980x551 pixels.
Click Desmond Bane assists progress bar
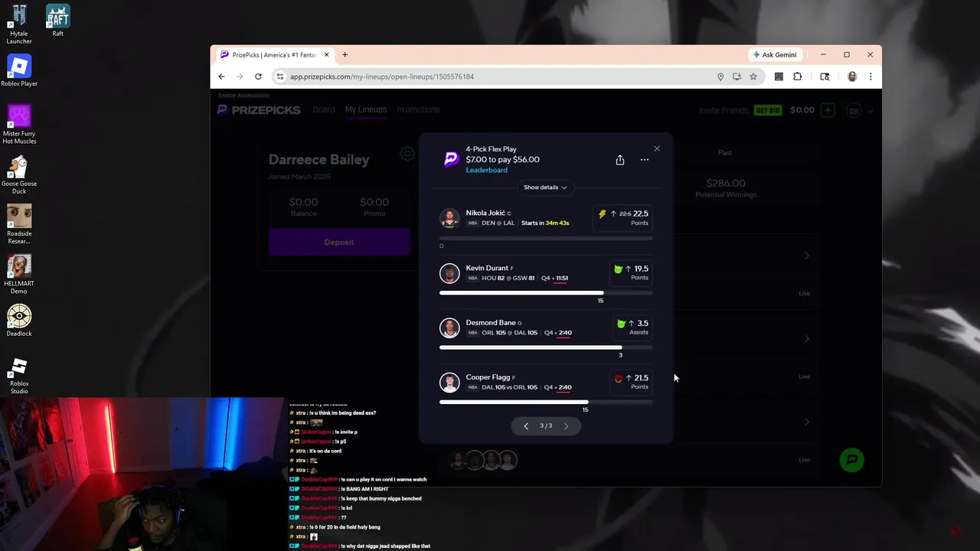click(546, 347)
